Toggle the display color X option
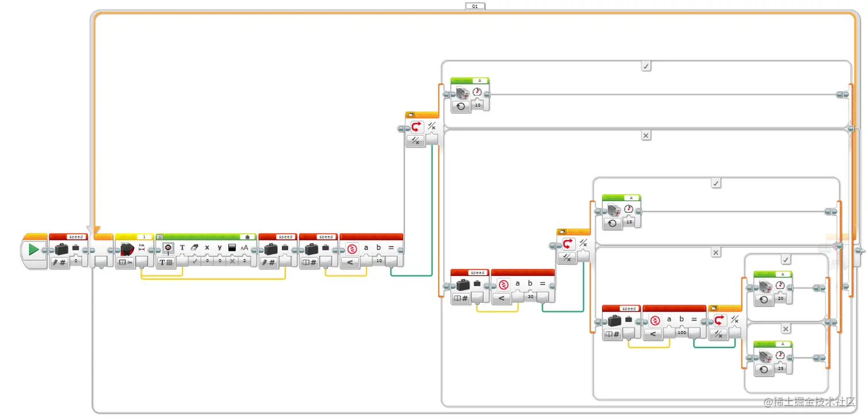The height and width of the screenshot is (420, 868). point(232,261)
